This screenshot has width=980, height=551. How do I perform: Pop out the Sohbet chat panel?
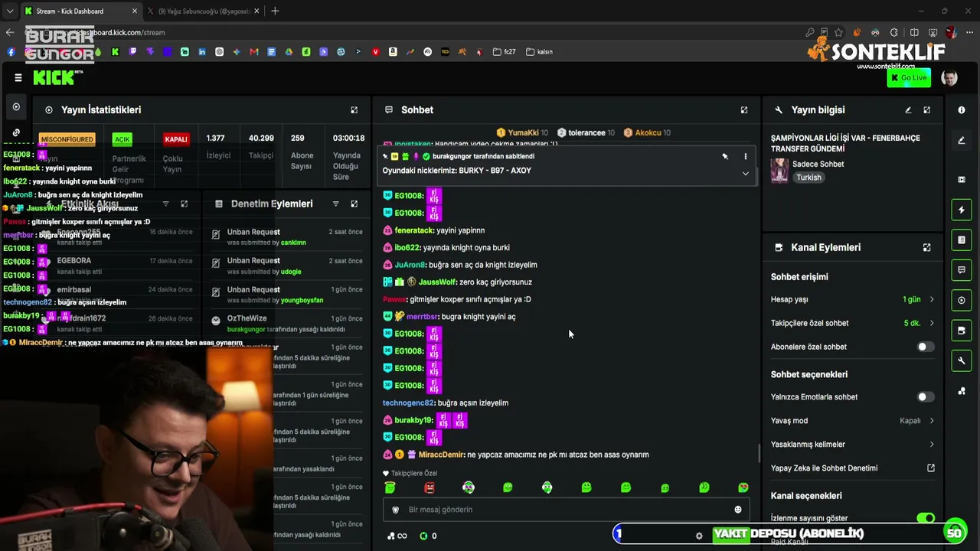coord(743,110)
